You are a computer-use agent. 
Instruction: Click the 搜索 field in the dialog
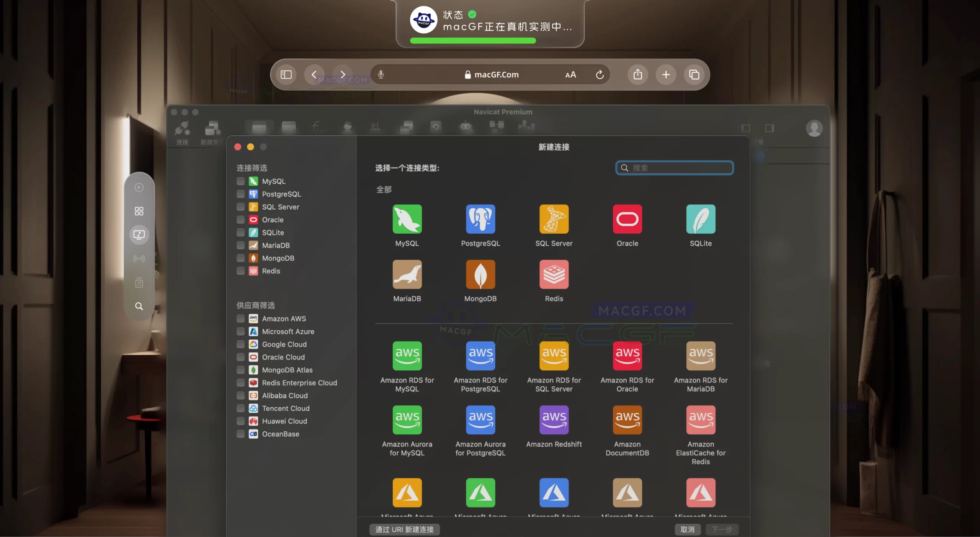675,168
